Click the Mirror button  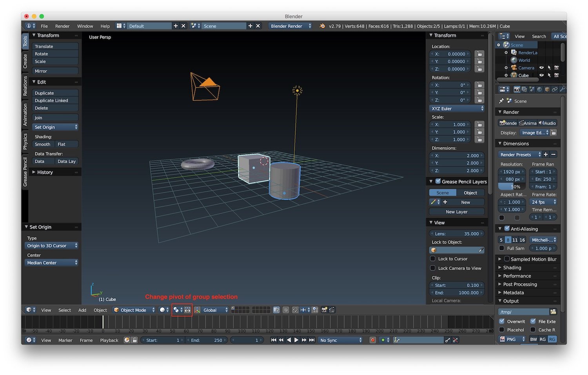(55, 71)
